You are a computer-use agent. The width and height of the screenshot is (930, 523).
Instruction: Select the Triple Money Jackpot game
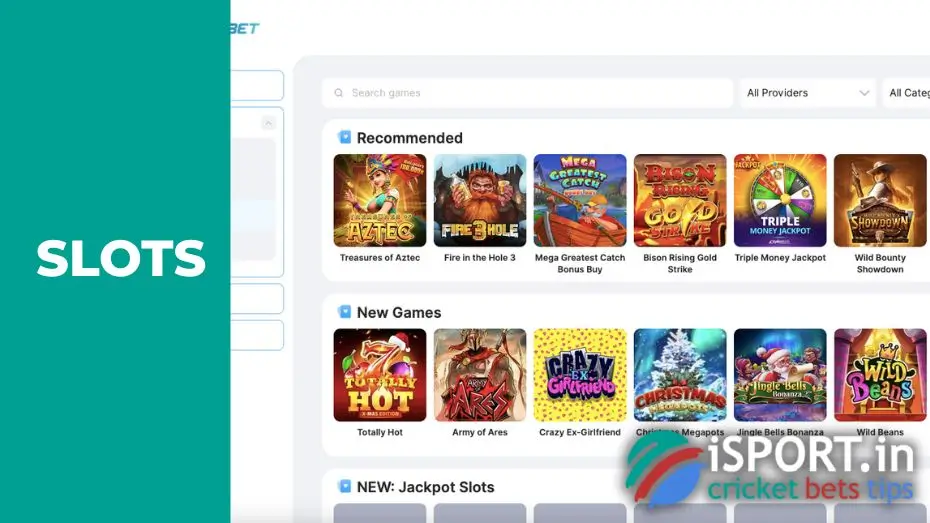point(780,200)
